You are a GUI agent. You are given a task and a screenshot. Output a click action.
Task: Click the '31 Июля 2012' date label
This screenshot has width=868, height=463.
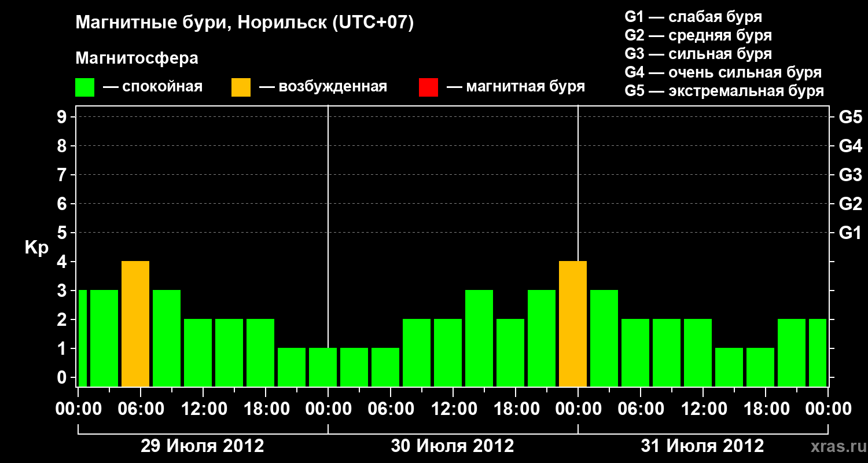click(x=703, y=446)
